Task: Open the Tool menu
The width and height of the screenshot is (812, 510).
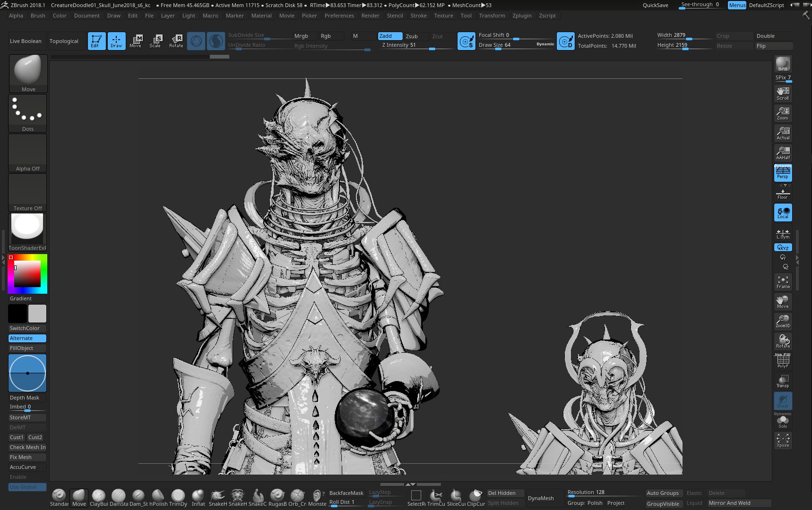Action: pyautogui.click(x=466, y=16)
